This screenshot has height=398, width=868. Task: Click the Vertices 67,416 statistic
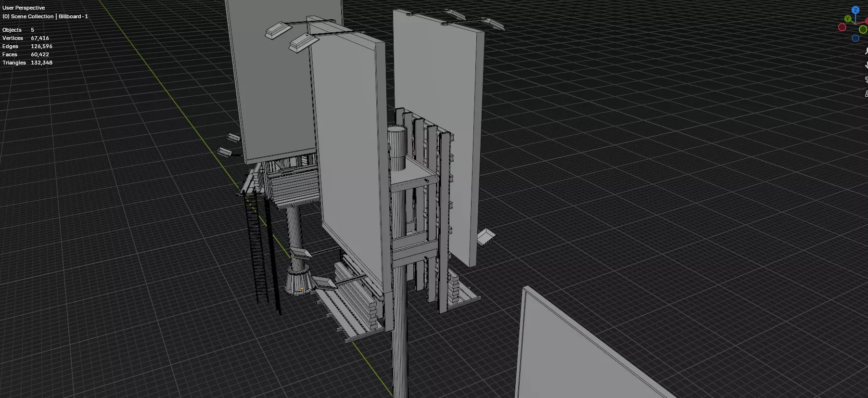click(26, 38)
